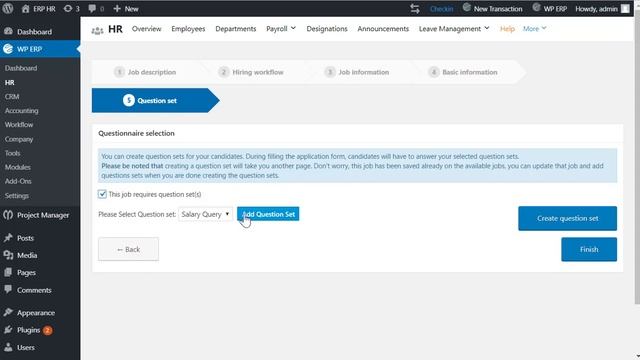Go to Job information step

pyautogui.click(x=357, y=72)
